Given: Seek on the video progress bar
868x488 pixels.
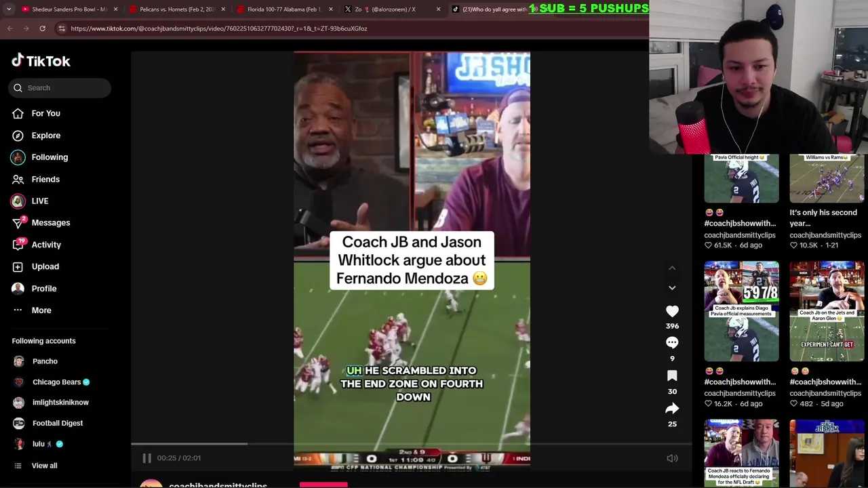Looking at the screenshot, I should (411, 444).
